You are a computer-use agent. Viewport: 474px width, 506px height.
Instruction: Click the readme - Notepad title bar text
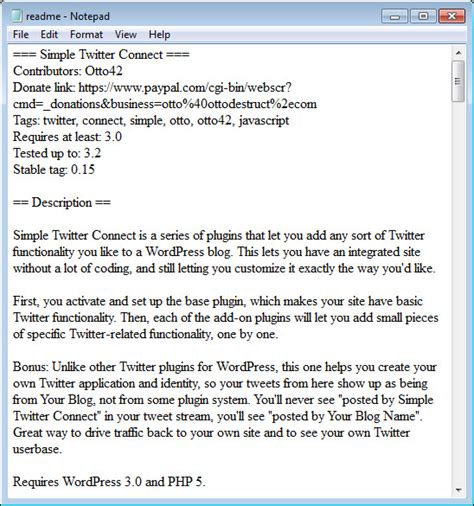point(68,16)
